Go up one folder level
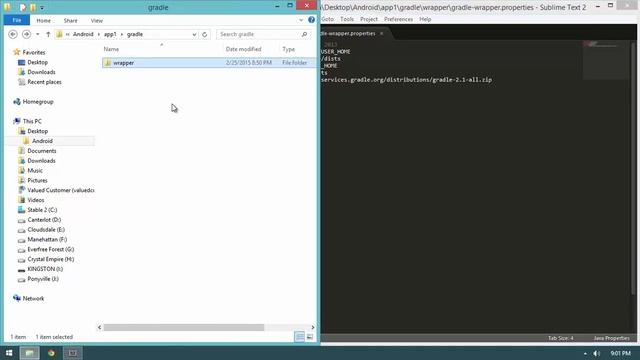This screenshot has height=360, width=640. point(48,34)
